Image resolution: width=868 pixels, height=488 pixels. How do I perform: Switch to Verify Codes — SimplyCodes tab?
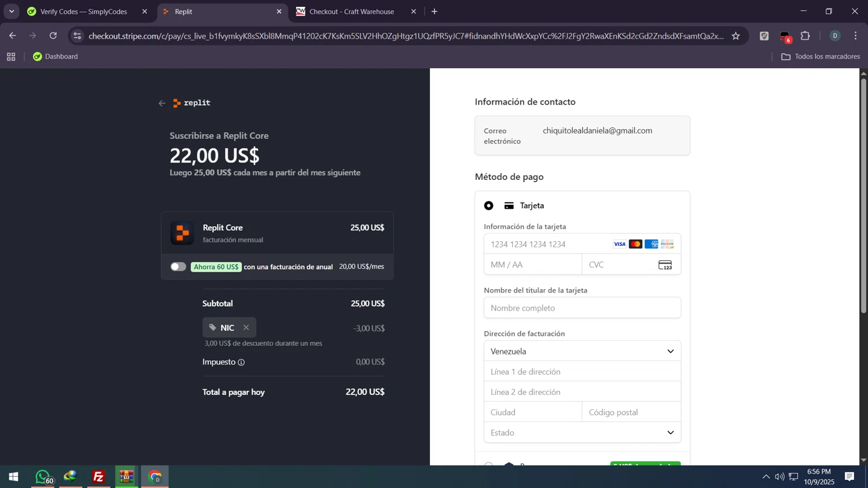(x=84, y=12)
